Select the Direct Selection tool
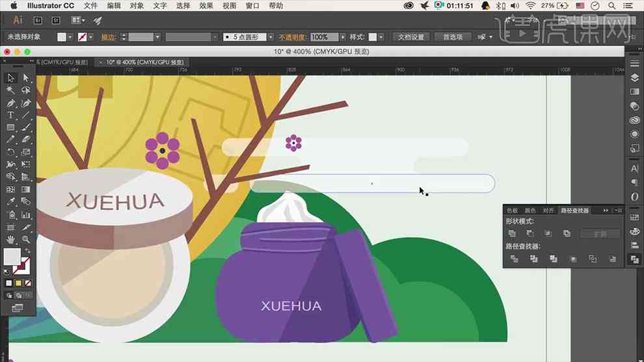The height and width of the screenshot is (362, 644). pyautogui.click(x=26, y=77)
